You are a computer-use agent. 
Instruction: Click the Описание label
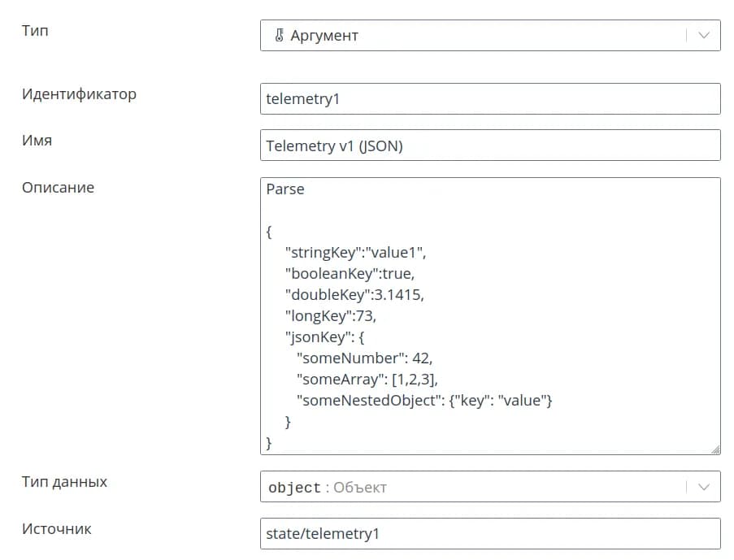tap(58, 188)
